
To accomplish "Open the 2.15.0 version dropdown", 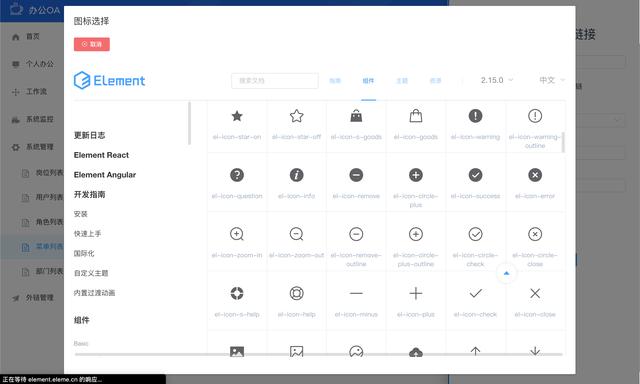I will (x=496, y=80).
